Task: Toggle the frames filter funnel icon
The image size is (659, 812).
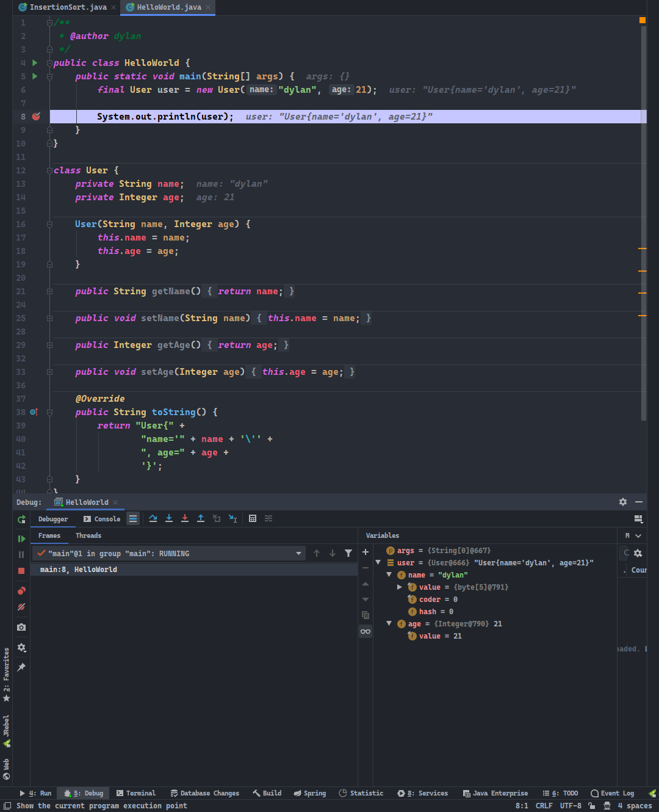Action: (348, 553)
